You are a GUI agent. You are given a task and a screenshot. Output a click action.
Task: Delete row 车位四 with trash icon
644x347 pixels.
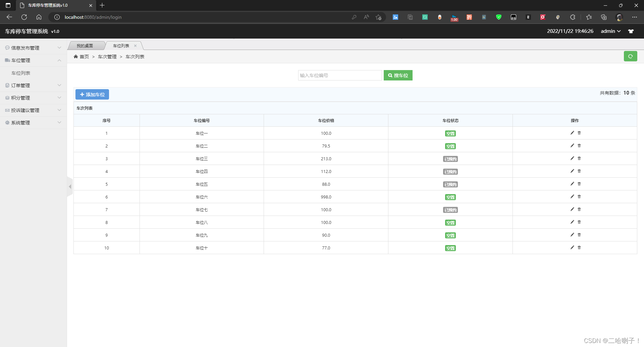pos(579,171)
